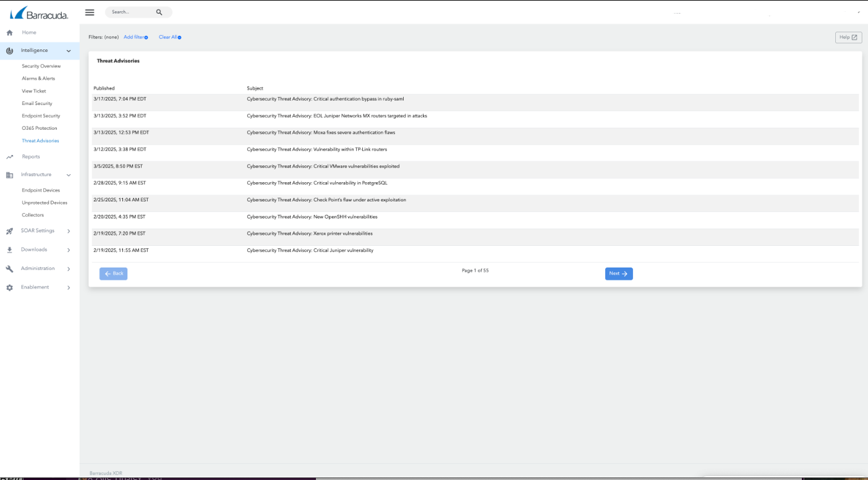Click the search magnifier icon
Screen dimensions: 868x480
(159, 12)
